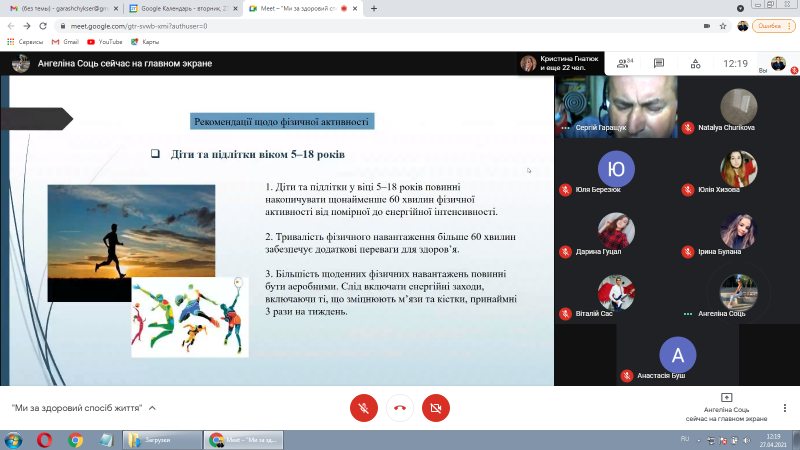Close the Google Календарь tab

[235, 9]
